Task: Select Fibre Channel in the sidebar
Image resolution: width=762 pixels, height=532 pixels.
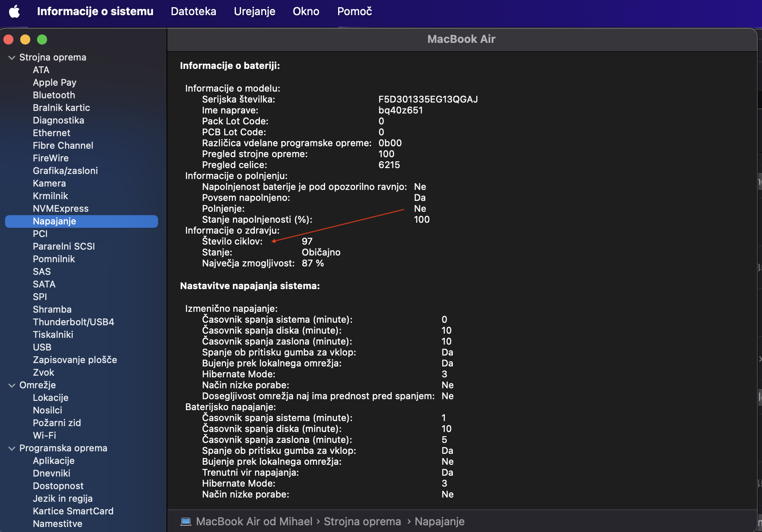Action: click(63, 145)
